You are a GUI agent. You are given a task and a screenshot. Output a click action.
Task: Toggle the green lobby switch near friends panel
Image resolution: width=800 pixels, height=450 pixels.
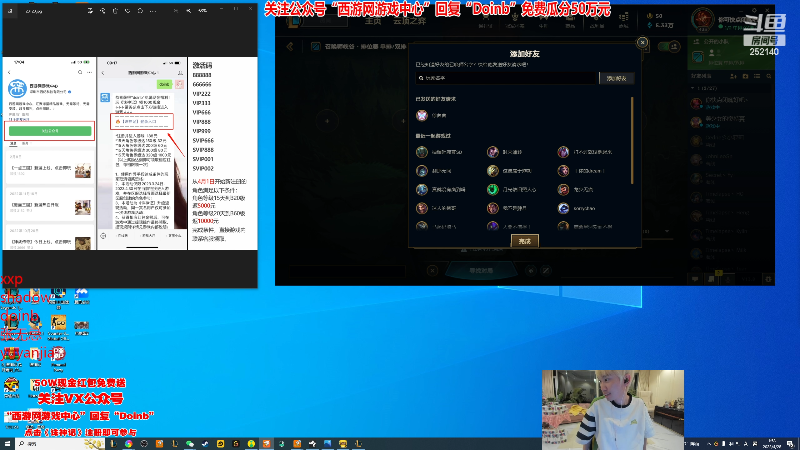(x=669, y=46)
